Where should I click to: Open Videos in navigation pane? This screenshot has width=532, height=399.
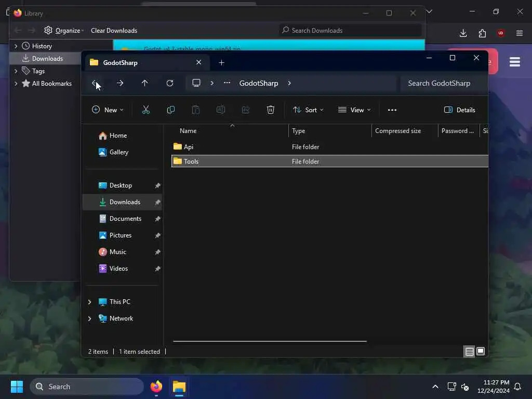tap(118, 269)
